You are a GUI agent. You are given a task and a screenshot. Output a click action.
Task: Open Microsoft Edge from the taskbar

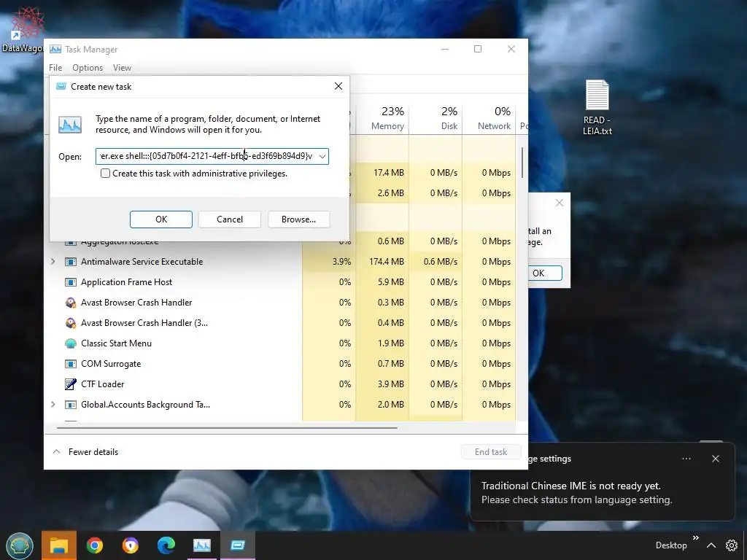(166, 545)
